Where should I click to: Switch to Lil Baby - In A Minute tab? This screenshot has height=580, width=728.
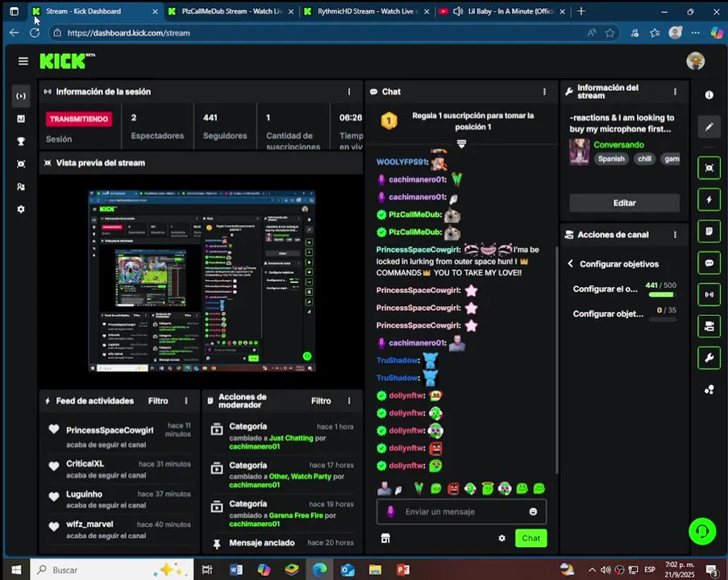pos(502,11)
